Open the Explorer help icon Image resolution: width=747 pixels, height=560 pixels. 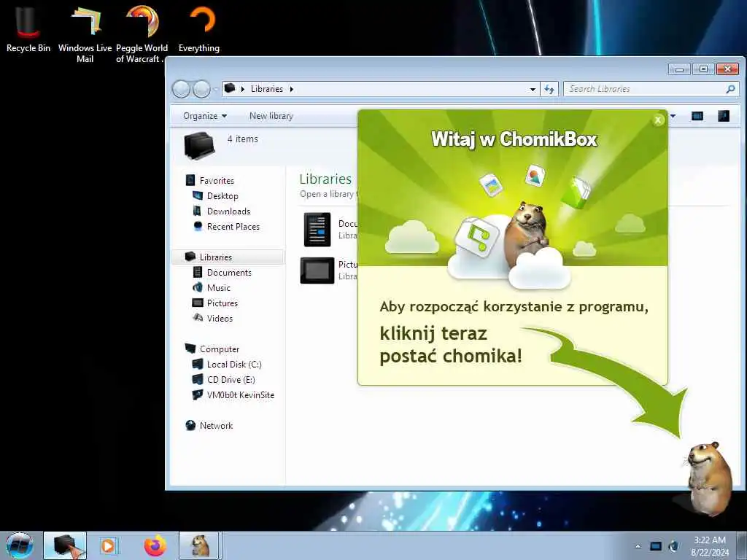[x=723, y=116]
